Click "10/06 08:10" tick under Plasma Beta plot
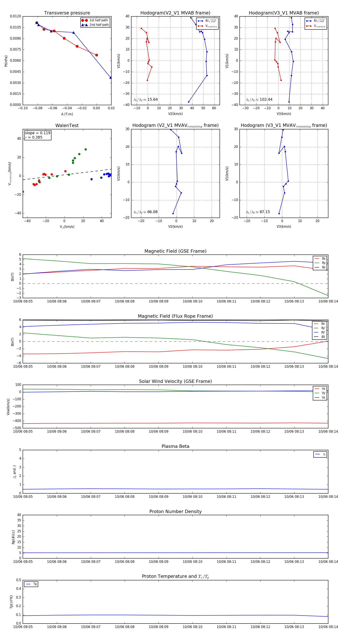The height and width of the screenshot is (644, 351). pyautogui.click(x=192, y=497)
